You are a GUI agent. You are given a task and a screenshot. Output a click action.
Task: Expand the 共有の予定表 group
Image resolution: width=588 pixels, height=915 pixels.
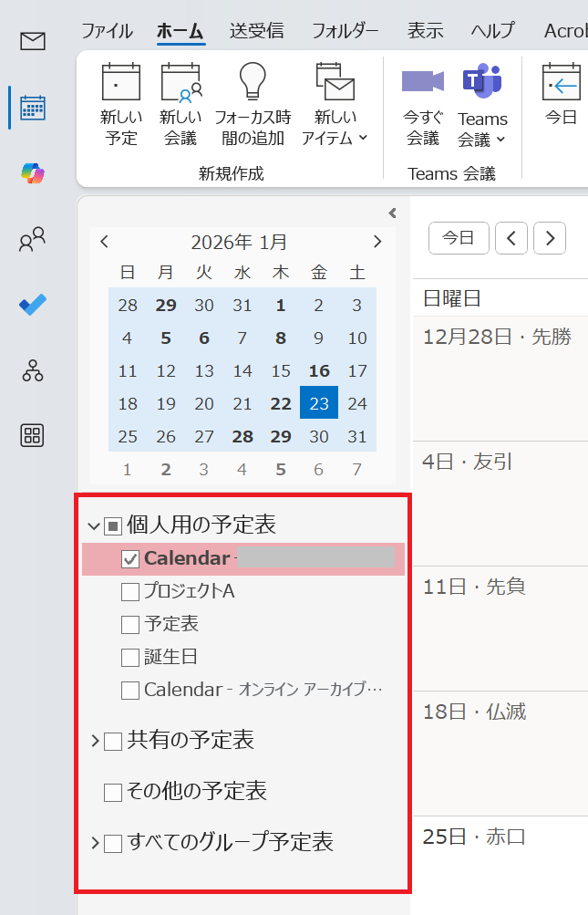[95, 741]
